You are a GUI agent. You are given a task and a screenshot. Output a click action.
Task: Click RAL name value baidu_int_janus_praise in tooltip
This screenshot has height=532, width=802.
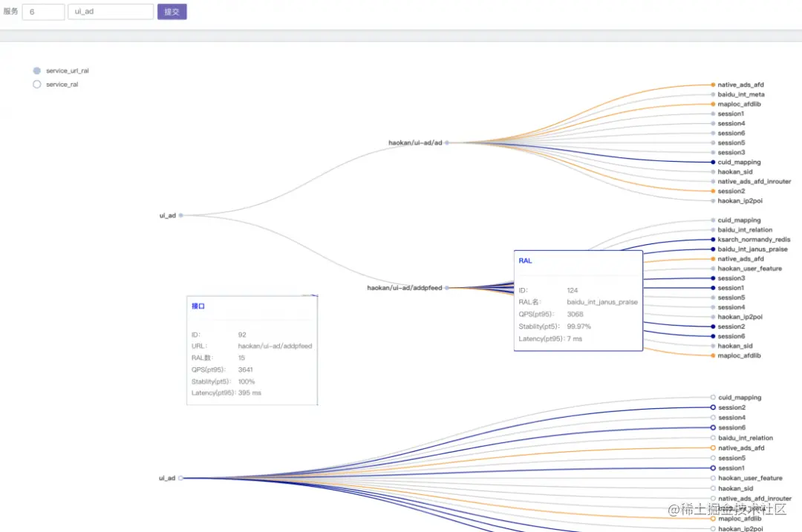(x=602, y=302)
